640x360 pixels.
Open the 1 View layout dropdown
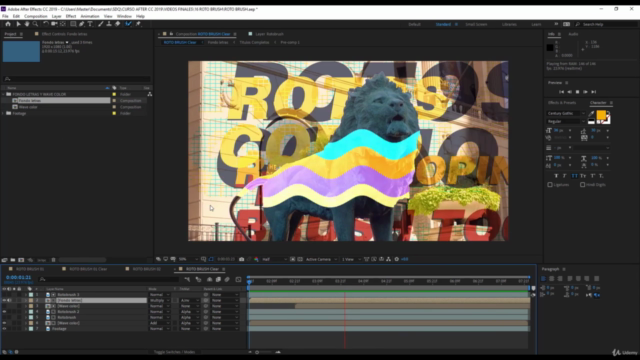pos(351,259)
